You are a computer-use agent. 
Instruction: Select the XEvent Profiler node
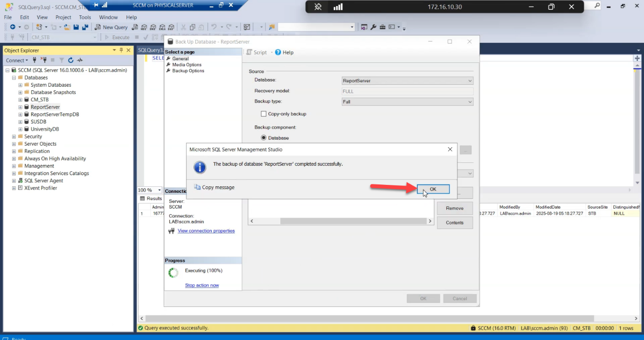point(41,188)
